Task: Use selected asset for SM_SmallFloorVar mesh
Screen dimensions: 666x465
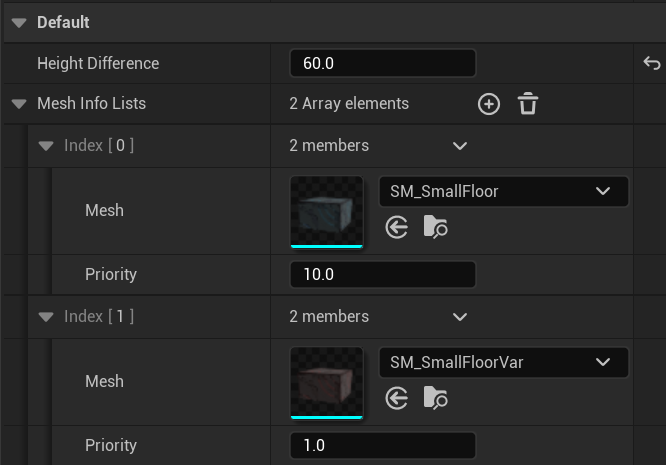Action: [x=397, y=398]
